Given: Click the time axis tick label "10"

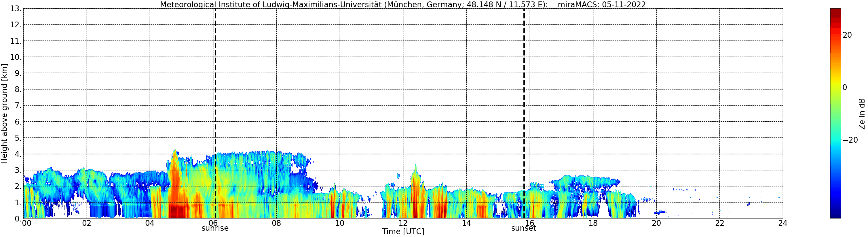Looking at the screenshot, I should pyautogui.click(x=340, y=223).
